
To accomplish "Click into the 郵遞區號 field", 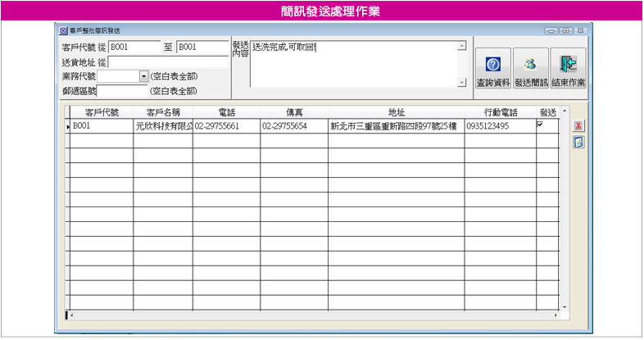I will click(x=123, y=90).
